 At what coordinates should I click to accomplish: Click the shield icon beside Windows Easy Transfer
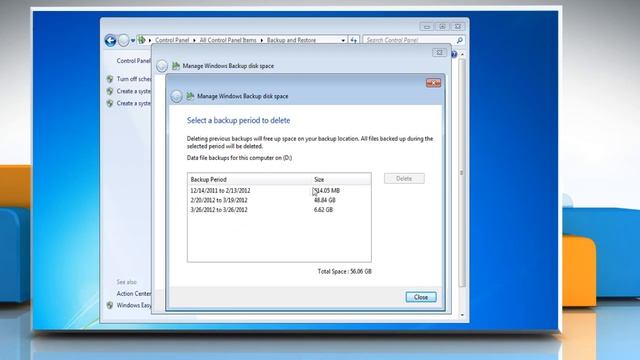pos(110,305)
